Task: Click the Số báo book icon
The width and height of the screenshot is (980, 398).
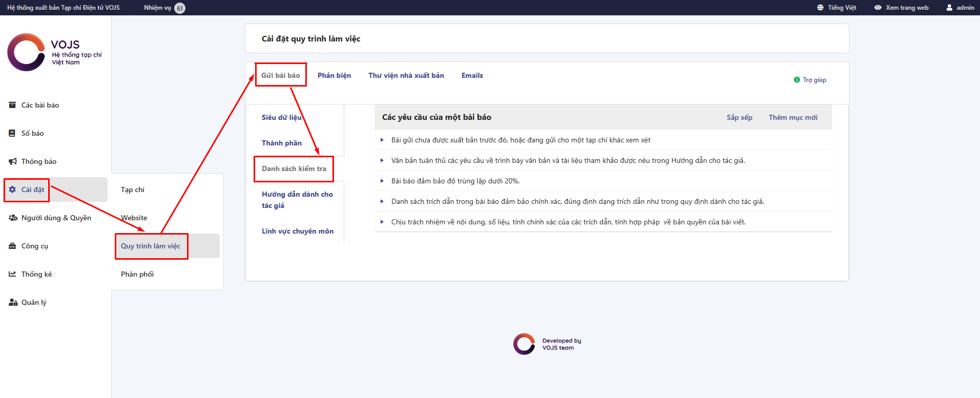Action: pyautogui.click(x=12, y=133)
